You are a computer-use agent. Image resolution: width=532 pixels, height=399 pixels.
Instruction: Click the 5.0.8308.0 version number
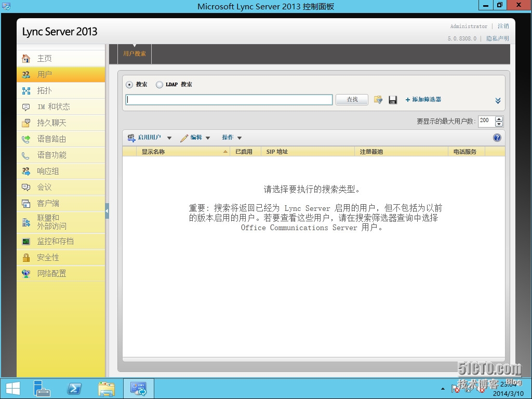pos(462,38)
